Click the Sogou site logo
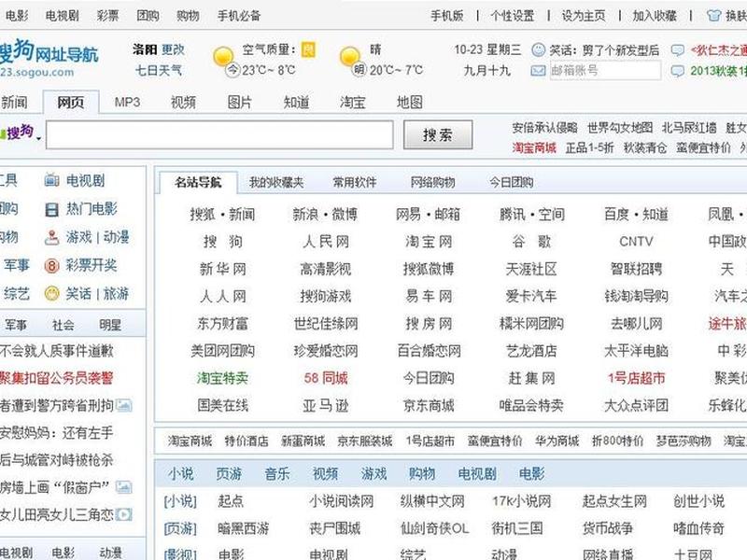 point(48,58)
